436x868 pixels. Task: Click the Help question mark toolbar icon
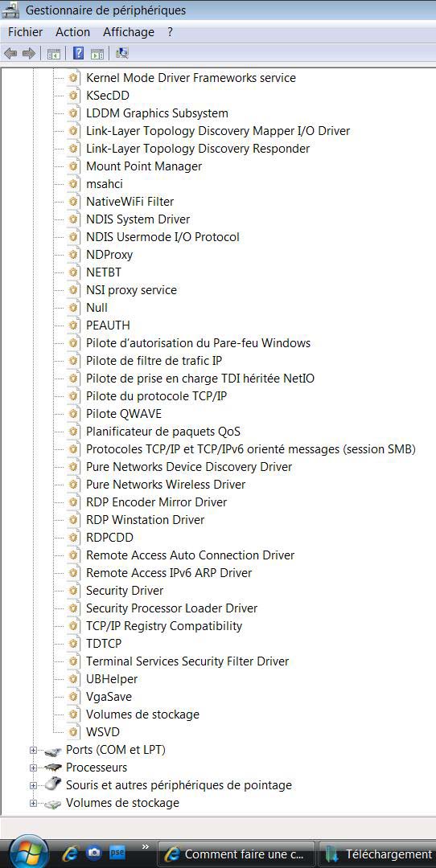point(79,53)
